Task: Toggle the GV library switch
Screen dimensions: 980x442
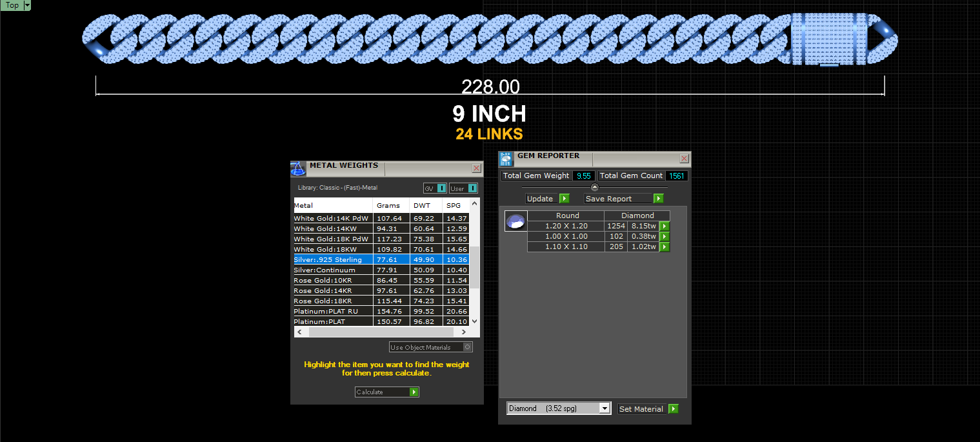Action: [442, 188]
